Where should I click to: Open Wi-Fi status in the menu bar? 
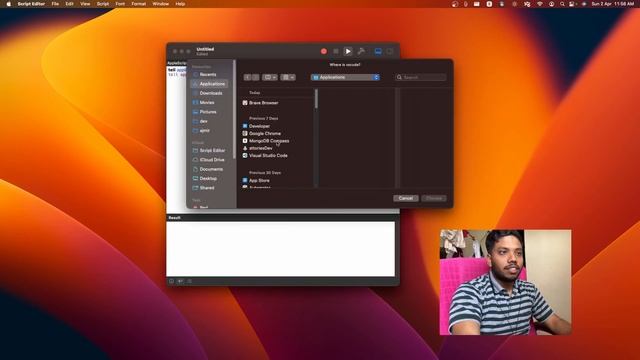540,4
